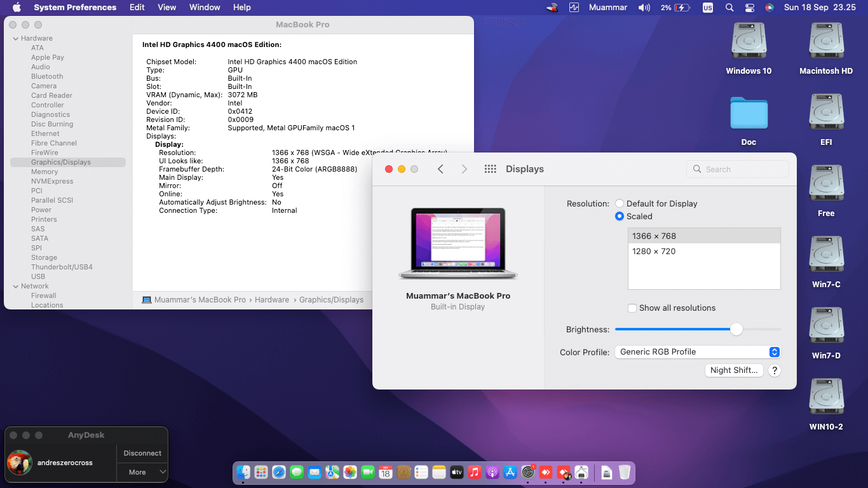Select USB in the Hardware list

pyautogui.click(x=38, y=276)
